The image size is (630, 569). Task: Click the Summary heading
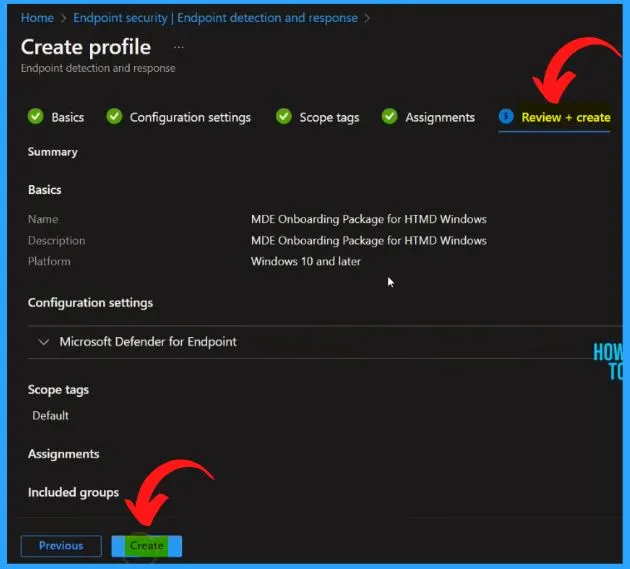(x=53, y=152)
